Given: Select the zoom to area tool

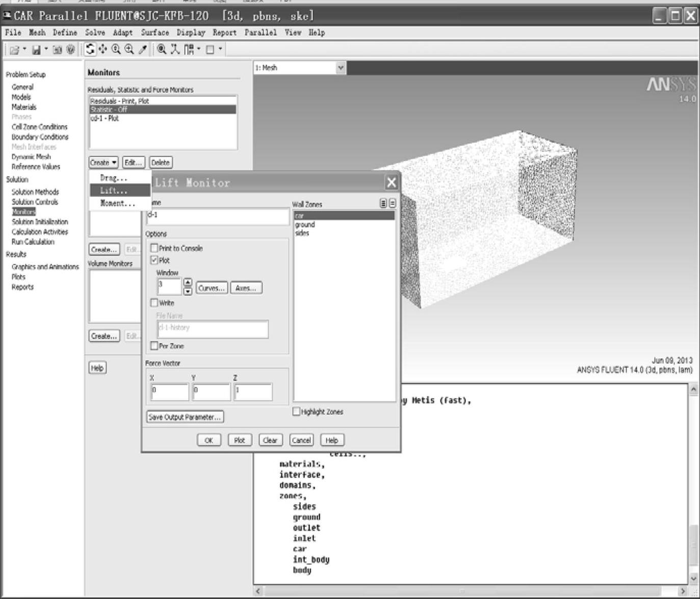Looking at the screenshot, I should click(x=129, y=49).
